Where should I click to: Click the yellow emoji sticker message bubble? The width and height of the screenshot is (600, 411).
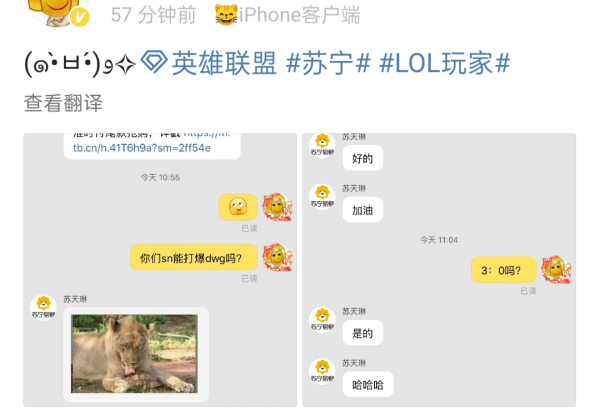coord(238,207)
